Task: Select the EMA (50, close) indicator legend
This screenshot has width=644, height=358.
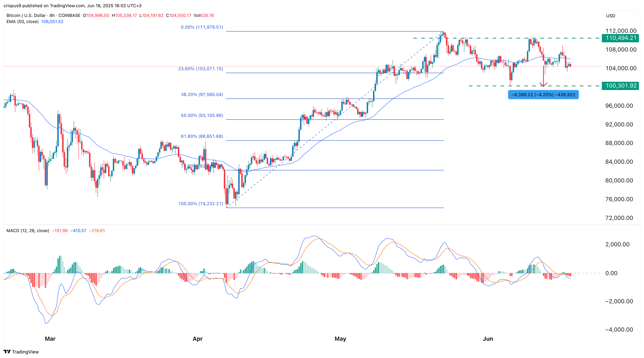Action: [23, 22]
